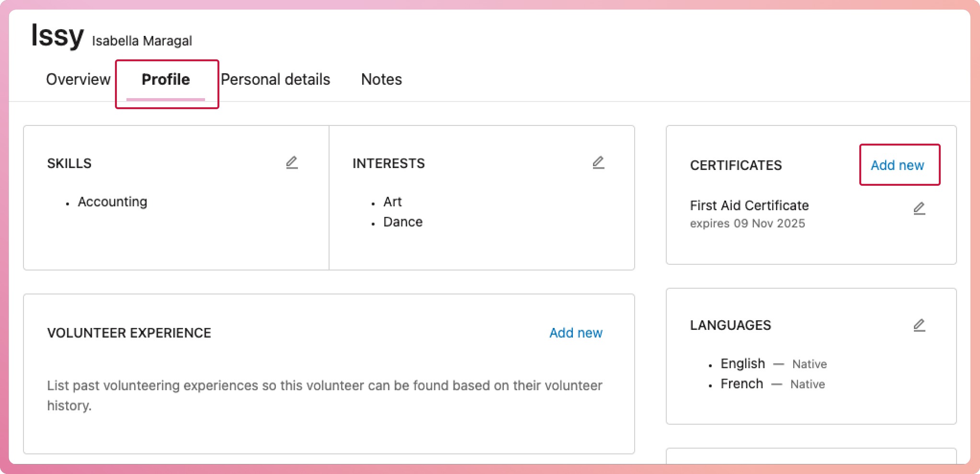Click the Interests edit pencil icon

coord(598,163)
